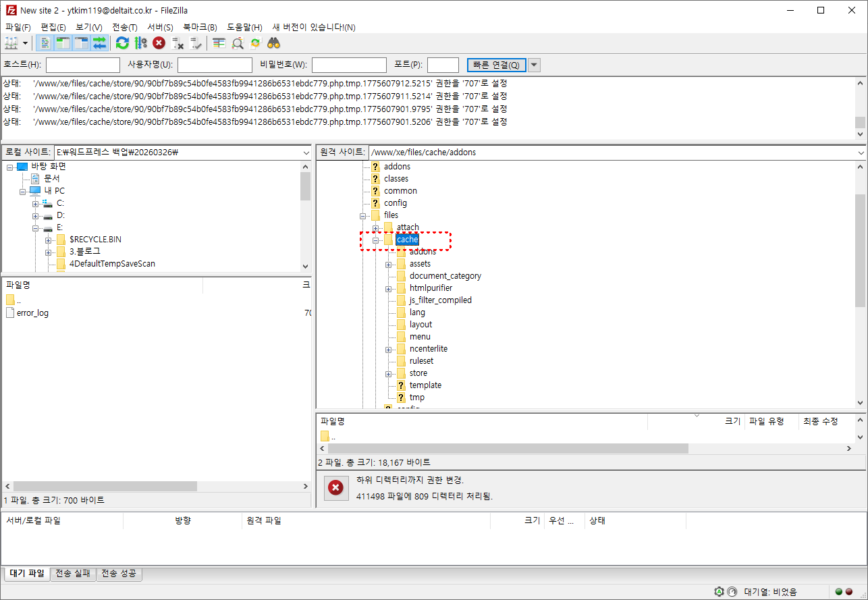The width and height of the screenshot is (868, 600).
Task: Collapse the 바탕 화면 tree node
Action: tap(10, 167)
